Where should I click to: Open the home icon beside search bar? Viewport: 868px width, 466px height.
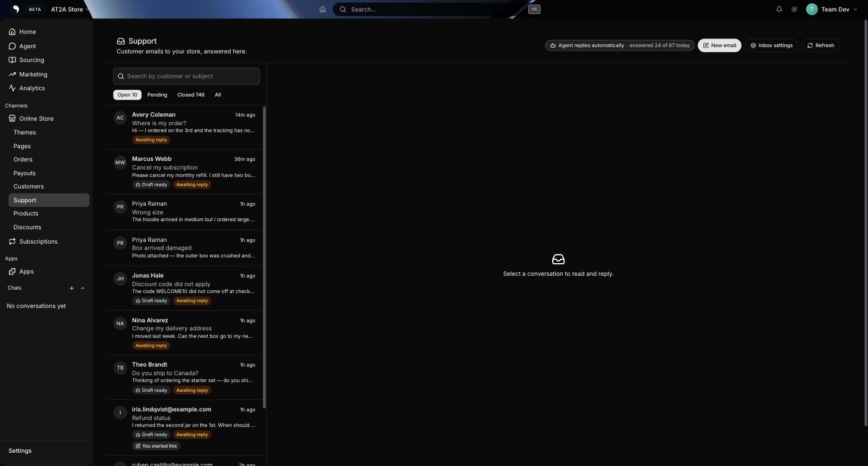pos(323,9)
